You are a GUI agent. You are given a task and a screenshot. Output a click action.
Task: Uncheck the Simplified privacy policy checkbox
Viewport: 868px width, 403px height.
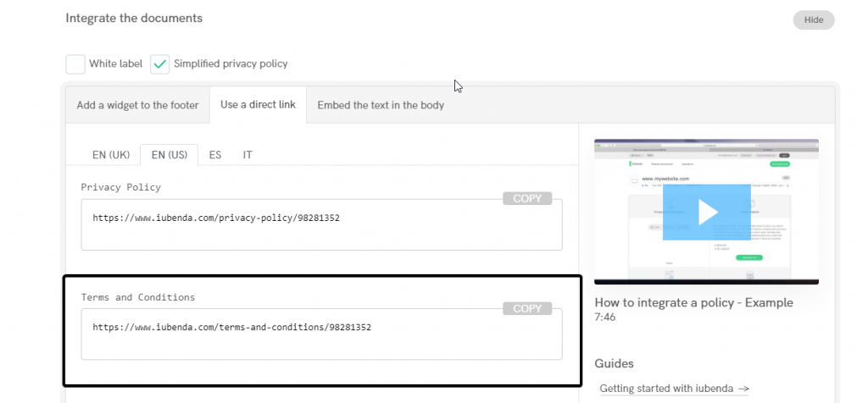[x=160, y=63]
